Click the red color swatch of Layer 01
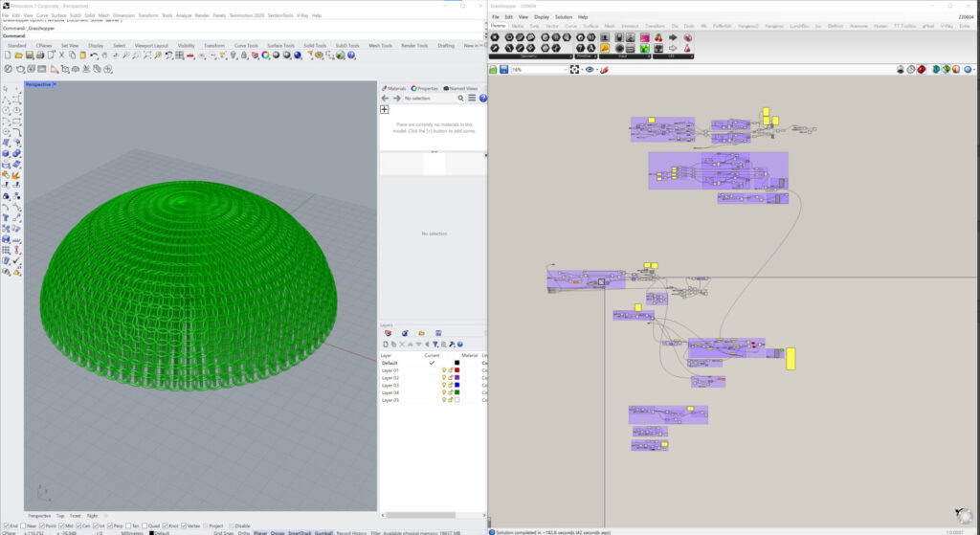This screenshot has height=535, width=980. pos(457,370)
